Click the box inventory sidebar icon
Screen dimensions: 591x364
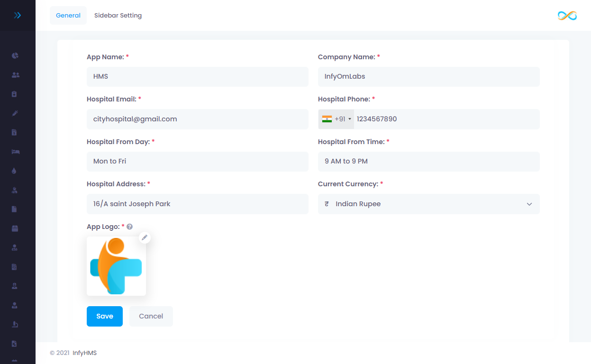pyautogui.click(x=15, y=228)
